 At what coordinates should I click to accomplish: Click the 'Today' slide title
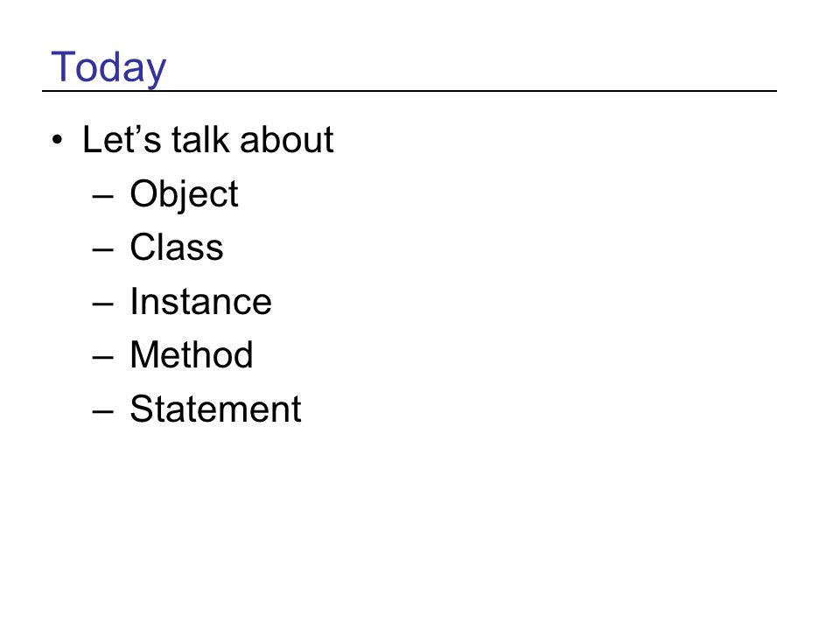pos(108,67)
